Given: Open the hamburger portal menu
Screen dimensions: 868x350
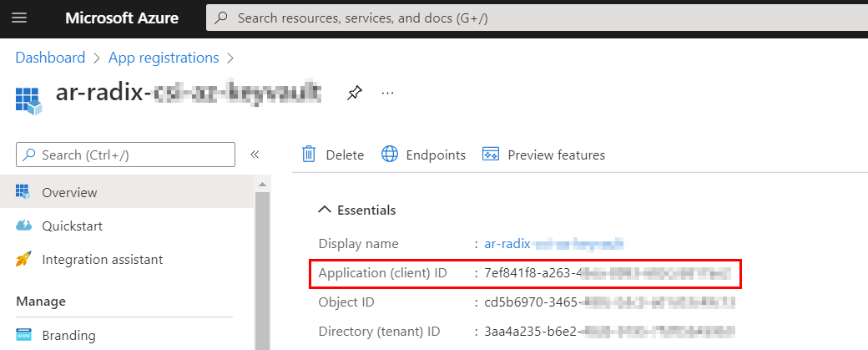Looking at the screenshot, I should pyautogui.click(x=19, y=18).
